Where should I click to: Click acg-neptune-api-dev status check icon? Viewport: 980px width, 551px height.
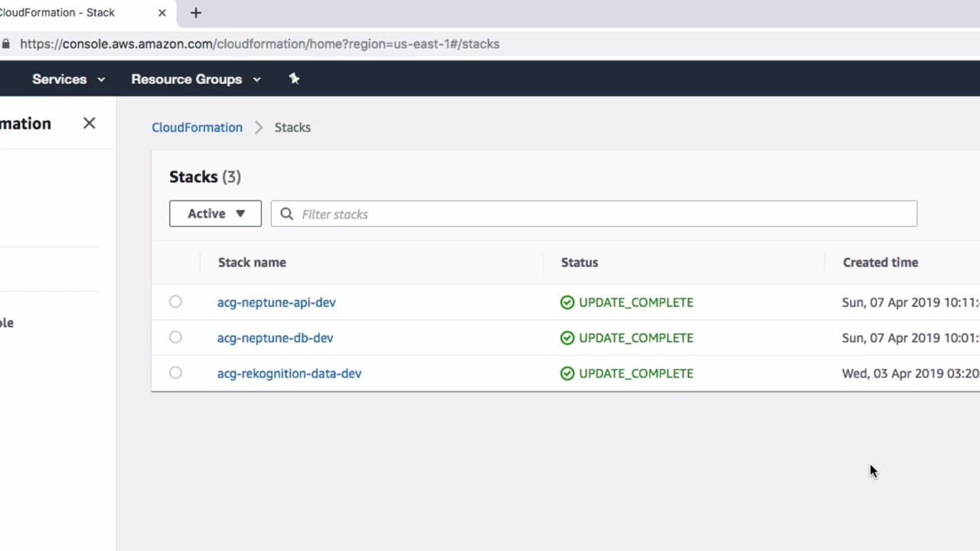[567, 302]
